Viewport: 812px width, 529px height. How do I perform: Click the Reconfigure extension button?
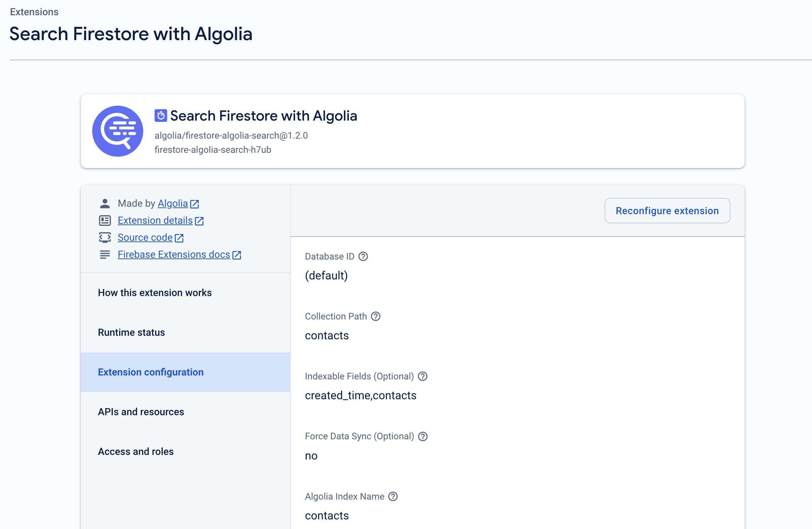point(667,211)
